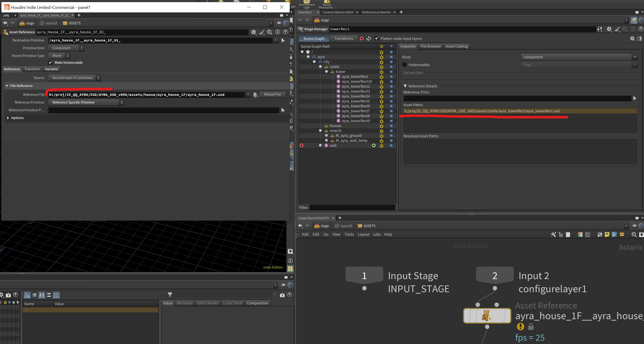This screenshot has width=644, height=344.
Task: Open gear menu in Asset Reference parameter header
Action: tap(254, 32)
